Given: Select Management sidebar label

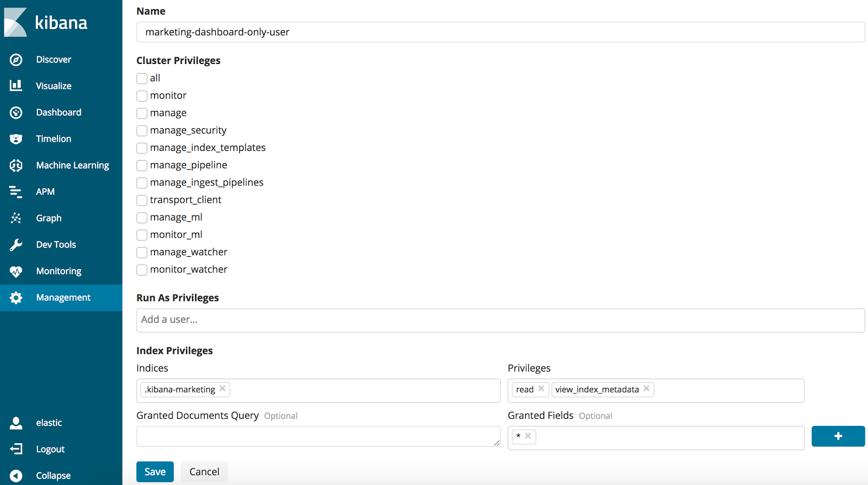Looking at the screenshot, I should pyautogui.click(x=63, y=297).
